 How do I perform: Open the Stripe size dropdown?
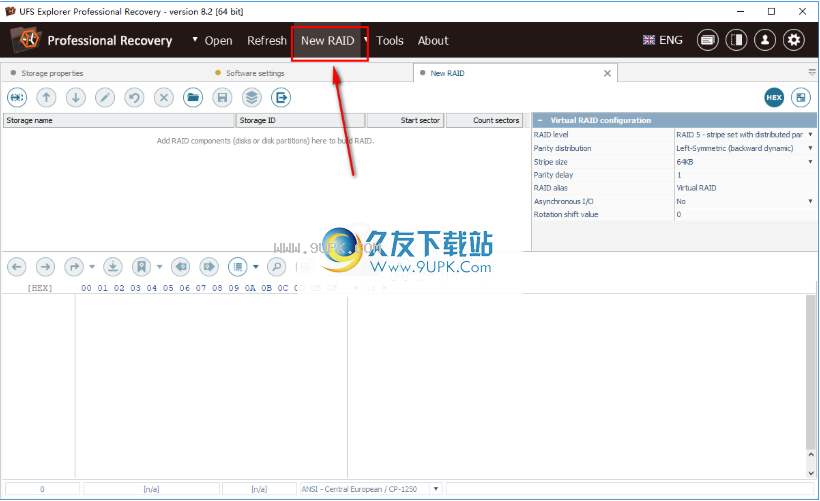click(811, 162)
